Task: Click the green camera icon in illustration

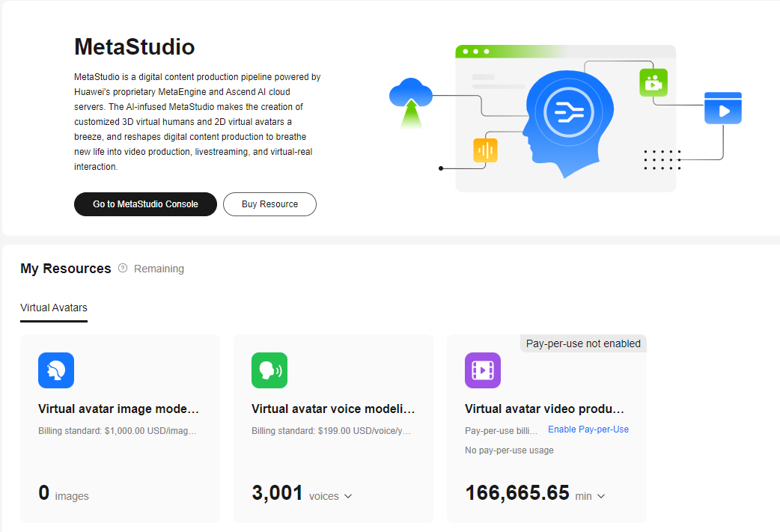Action: click(x=653, y=82)
